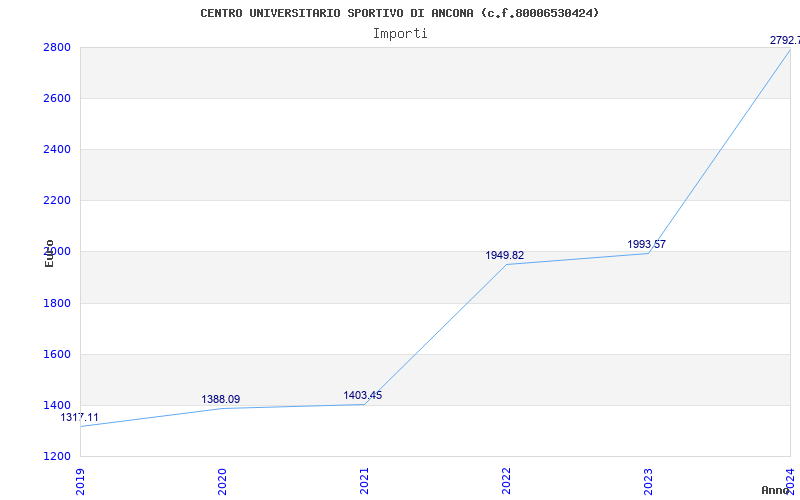
Task: Click the 1400 y-axis tick label
Action: (57, 405)
